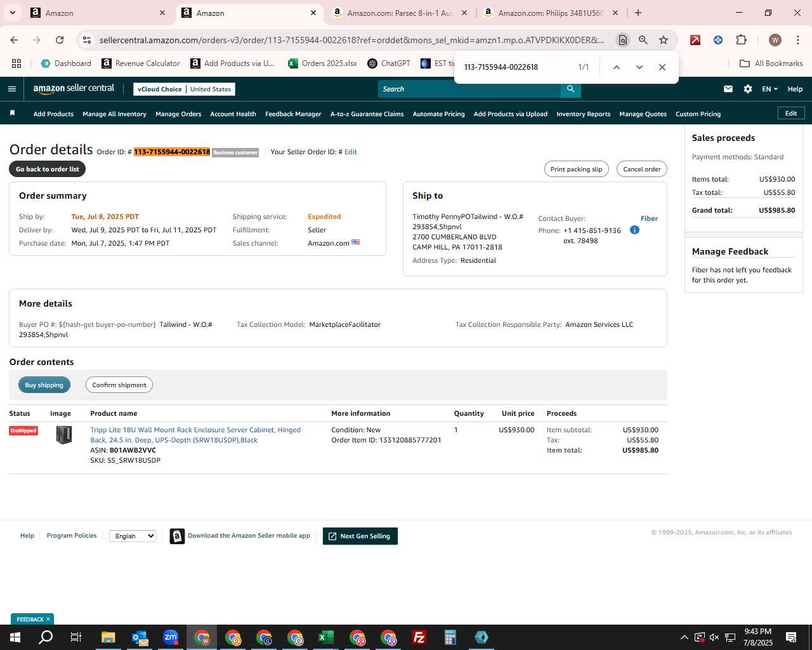
Task: Open Zoom from the taskbar
Action: pyautogui.click(x=171, y=637)
